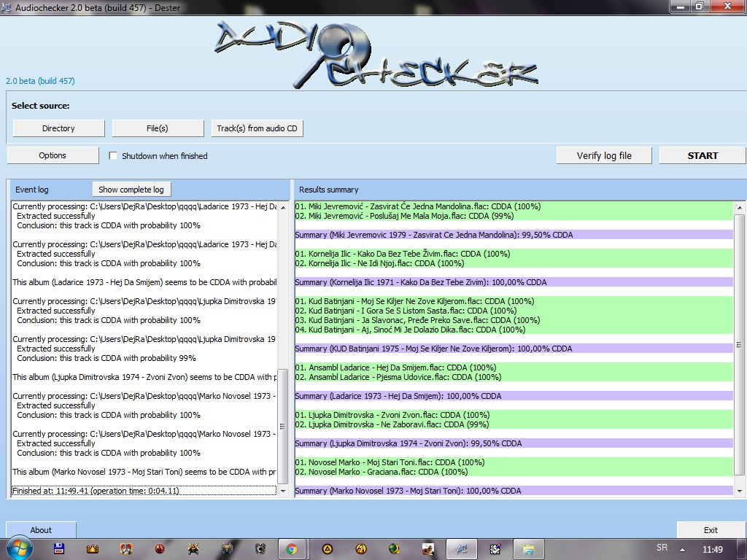Select 'Novosel Marko - Graciana.flac' row

[x=514, y=472]
